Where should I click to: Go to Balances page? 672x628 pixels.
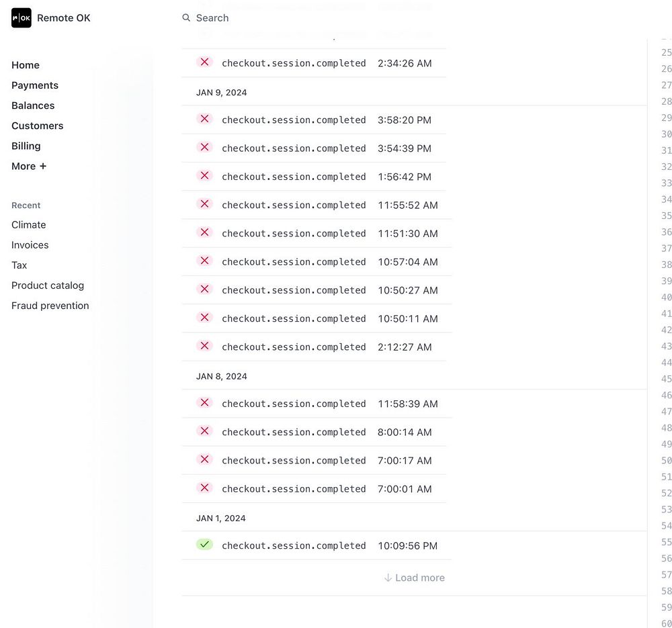point(33,105)
